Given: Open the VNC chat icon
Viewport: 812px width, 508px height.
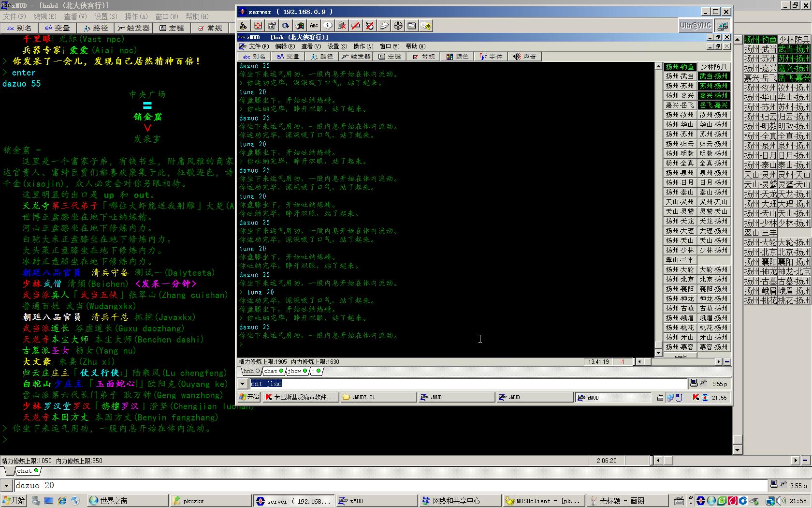Looking at the screenshot, I should click(426, 26).
